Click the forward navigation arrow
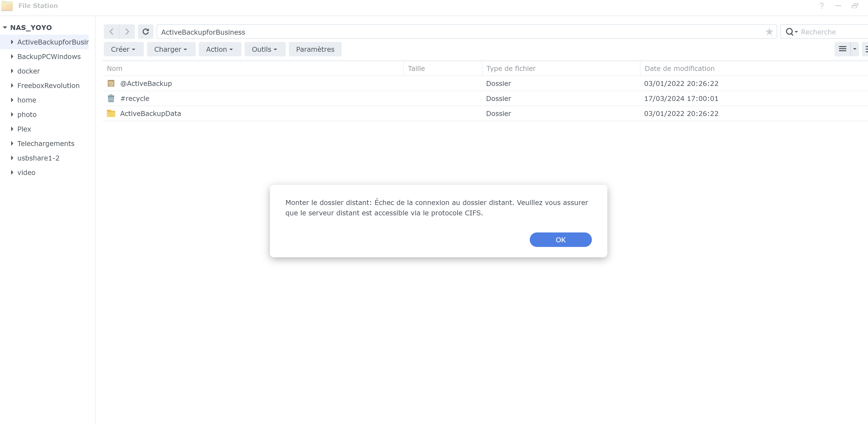Viewport: 868px width, 424px height. coord(127,32)
